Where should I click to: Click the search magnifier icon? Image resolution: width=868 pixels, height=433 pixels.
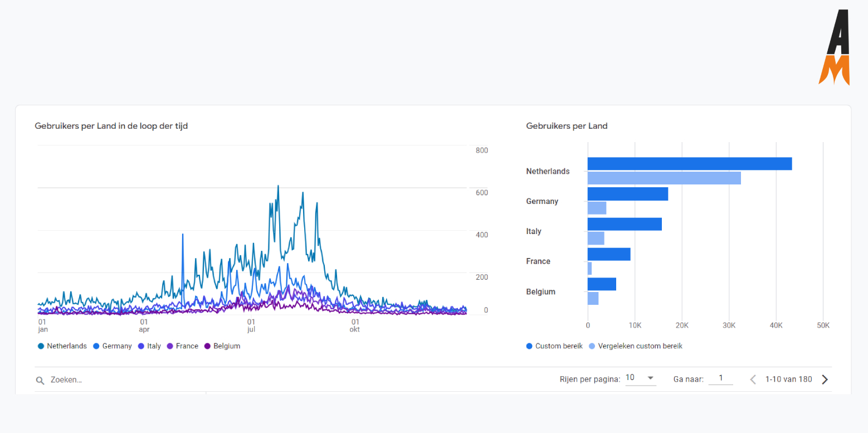40,380
